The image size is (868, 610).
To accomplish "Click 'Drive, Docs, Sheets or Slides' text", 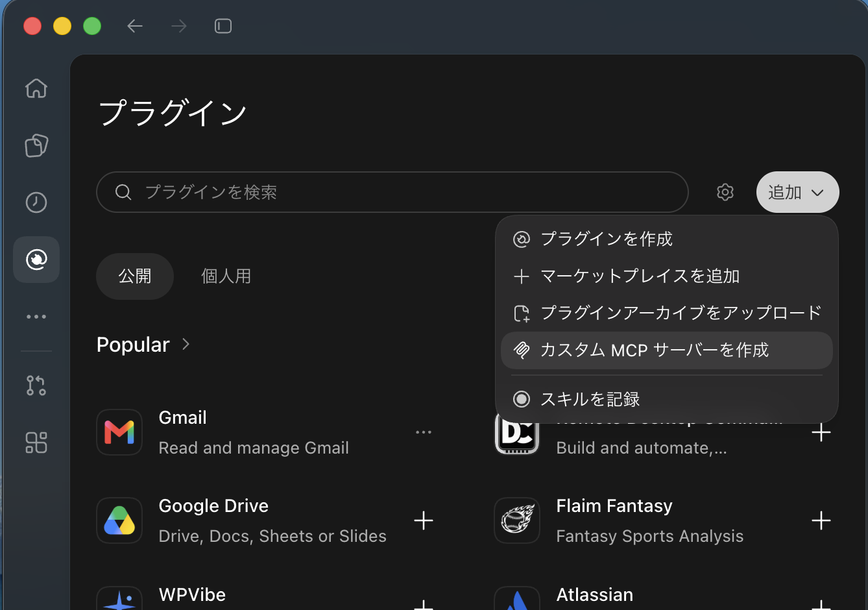I will tap(272, 536).
